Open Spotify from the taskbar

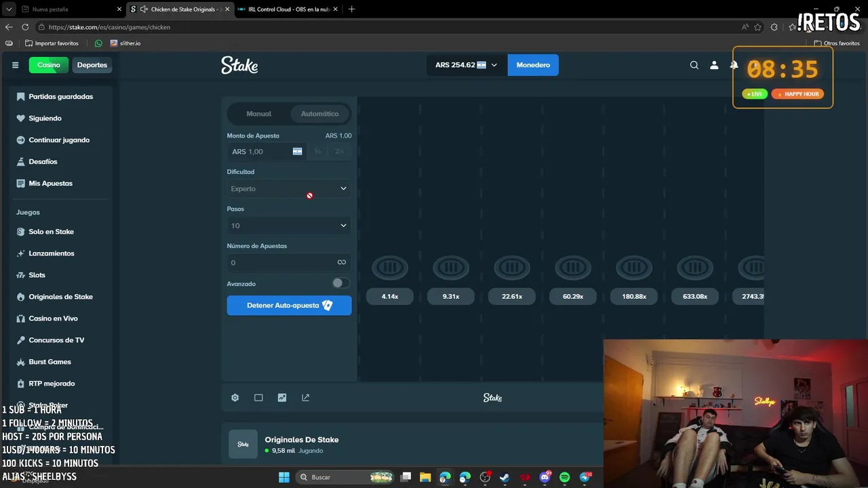[x=565, y=477]
